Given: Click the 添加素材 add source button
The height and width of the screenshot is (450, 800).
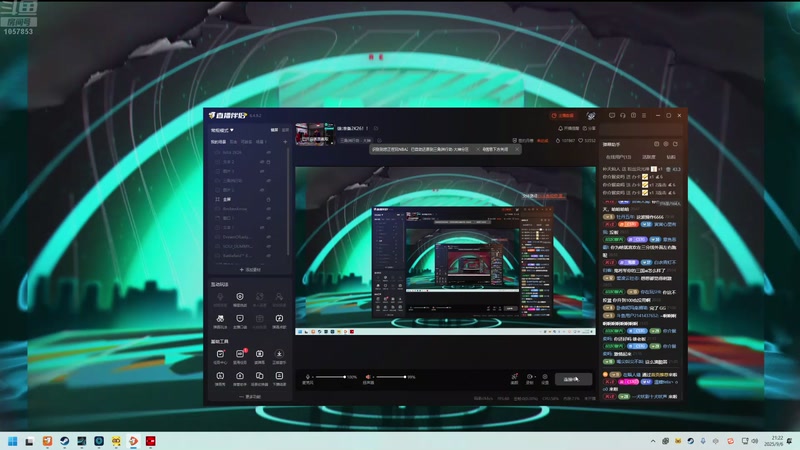Looking at the screenshot, I should [250, 269].
